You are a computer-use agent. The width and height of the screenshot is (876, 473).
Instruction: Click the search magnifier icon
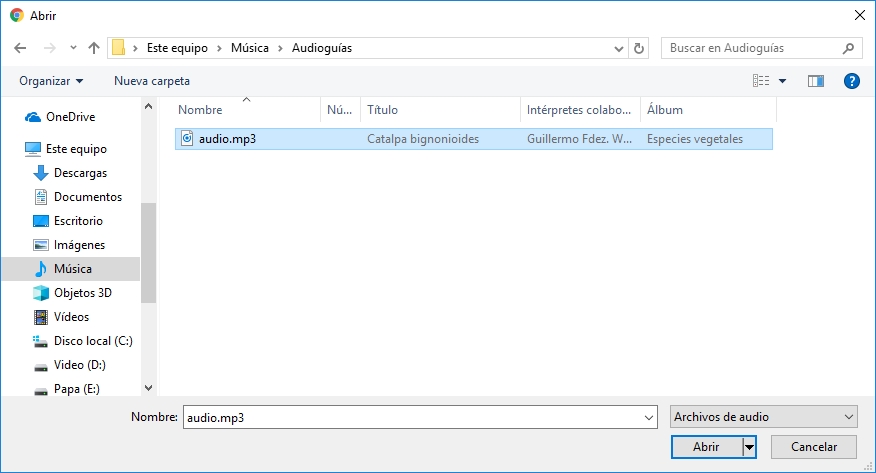click(x=848, y=48)
